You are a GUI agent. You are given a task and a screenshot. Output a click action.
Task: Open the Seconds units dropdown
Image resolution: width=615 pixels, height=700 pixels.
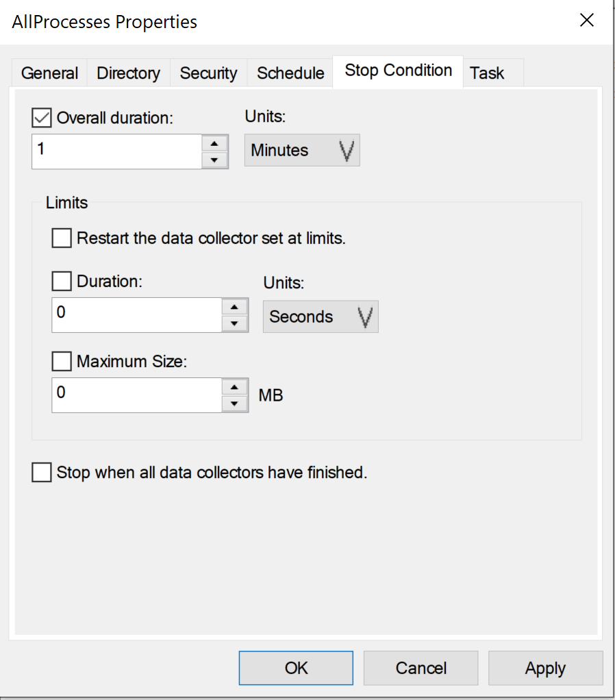click(x=321, y=317)
